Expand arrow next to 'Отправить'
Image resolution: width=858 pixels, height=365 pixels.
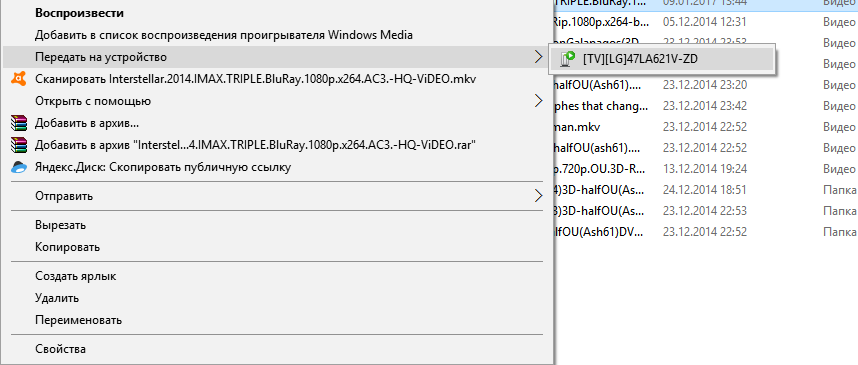(x=538, y=195)
